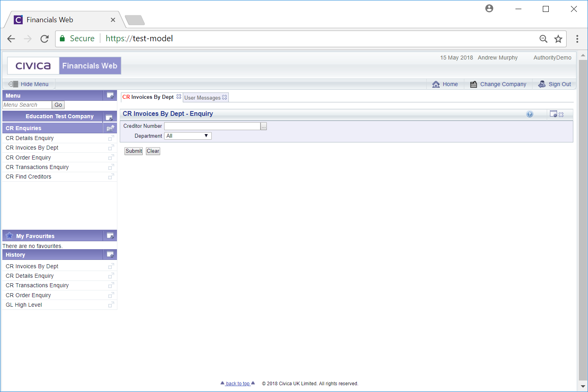
Task: Click the Clear button
Action: coord(153,151)
